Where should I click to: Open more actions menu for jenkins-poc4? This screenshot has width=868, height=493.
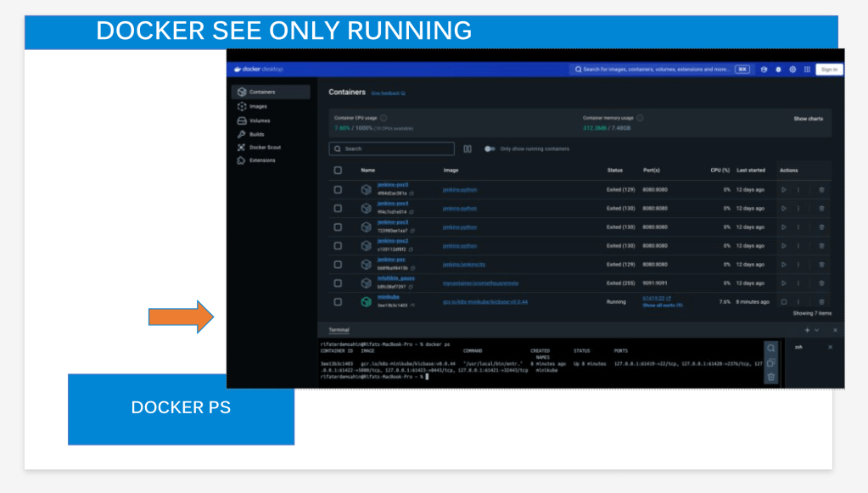(798, 209)
